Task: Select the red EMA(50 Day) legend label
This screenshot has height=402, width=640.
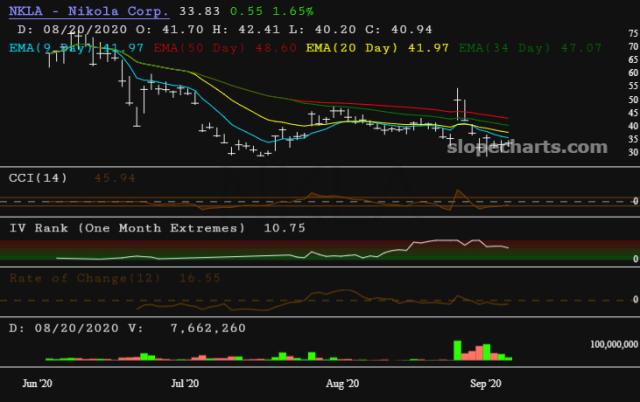Action: [x=200, y=48]
